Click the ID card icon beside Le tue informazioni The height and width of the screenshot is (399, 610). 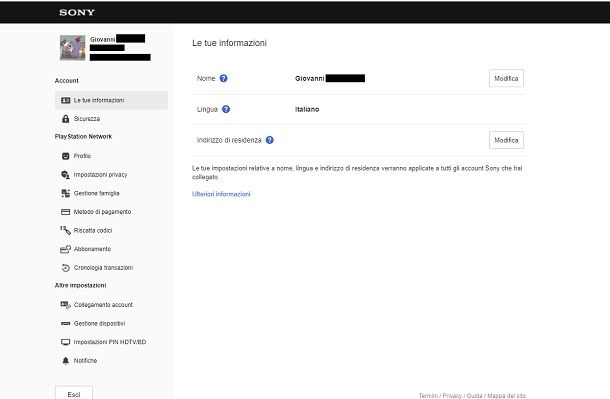(66, 100)
